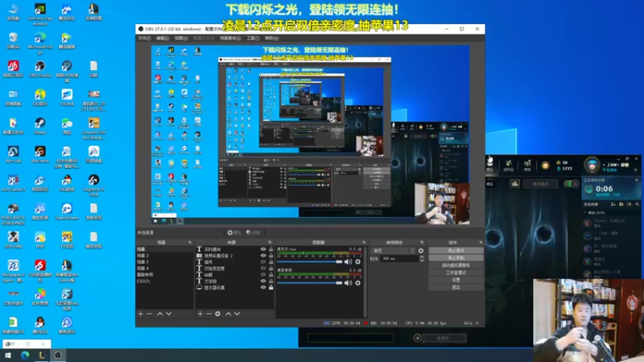
Task: Adjust the 麦克风/Aux volume slider
Action: 310,261
